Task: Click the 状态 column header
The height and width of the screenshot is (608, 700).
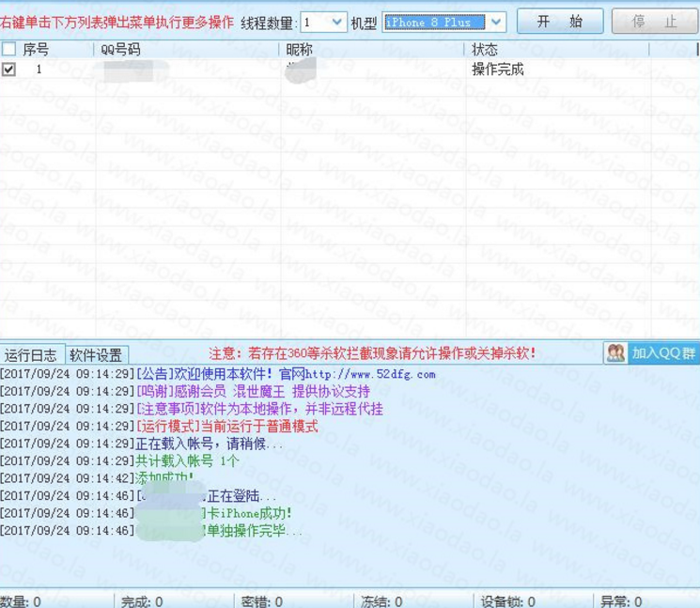Action: point(485,49)
